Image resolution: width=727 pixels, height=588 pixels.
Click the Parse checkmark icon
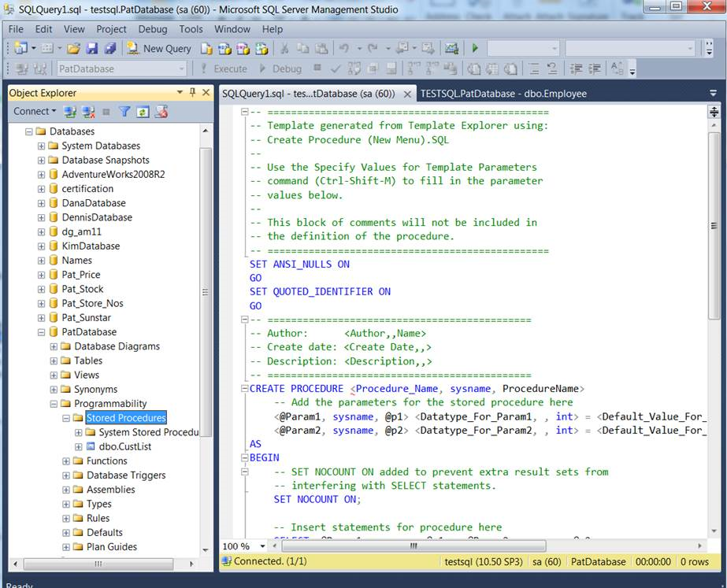tap(336, 69)
